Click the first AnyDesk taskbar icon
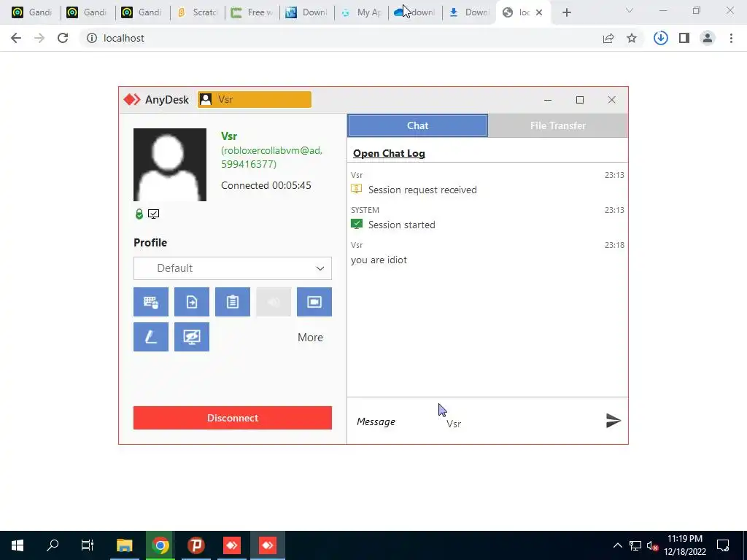This screenshot has height=560, width=747. pos(232,545)
